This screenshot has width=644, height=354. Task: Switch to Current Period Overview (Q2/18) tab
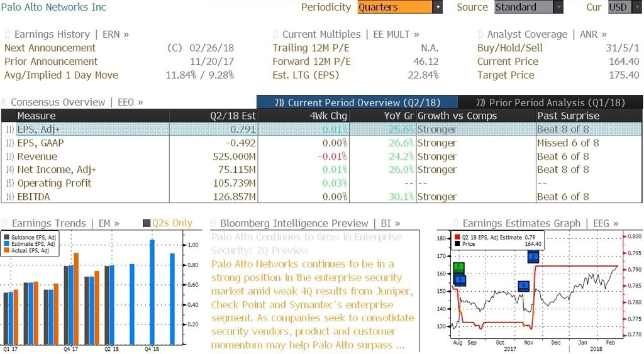coord(357,102)
